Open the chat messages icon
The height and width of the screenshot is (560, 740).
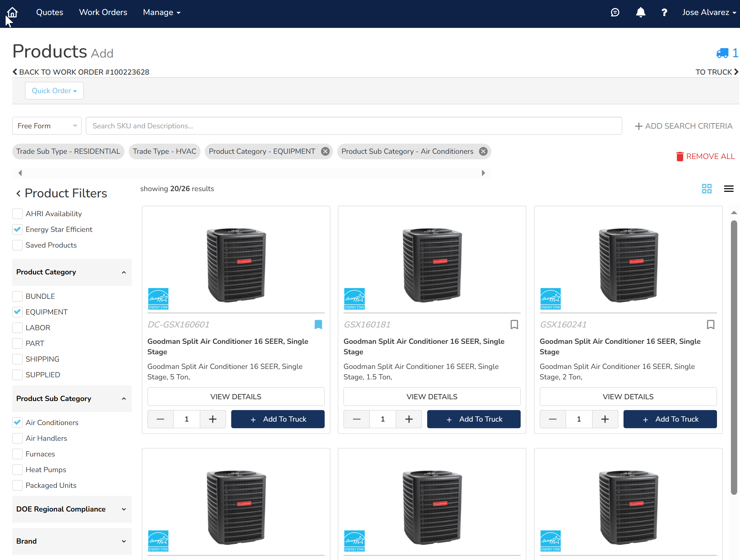(615, 13)
